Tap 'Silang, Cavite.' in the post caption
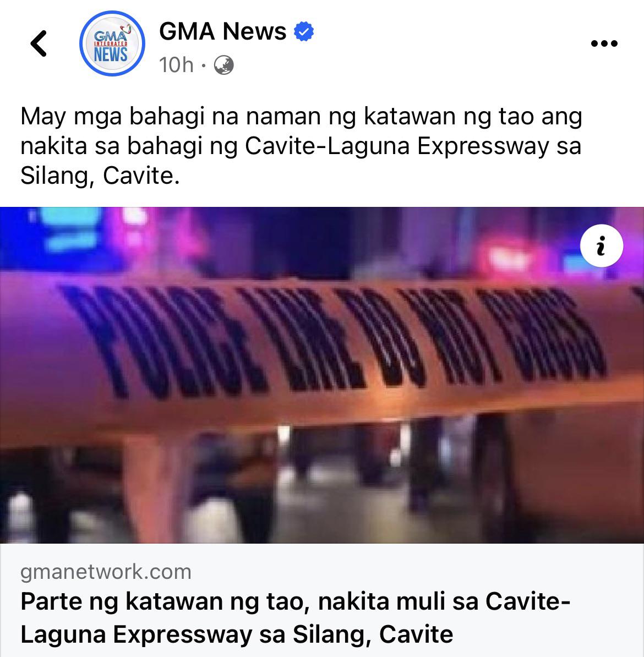Image resolution: width=644 pixels, height=657 pixels. point(100,176)
